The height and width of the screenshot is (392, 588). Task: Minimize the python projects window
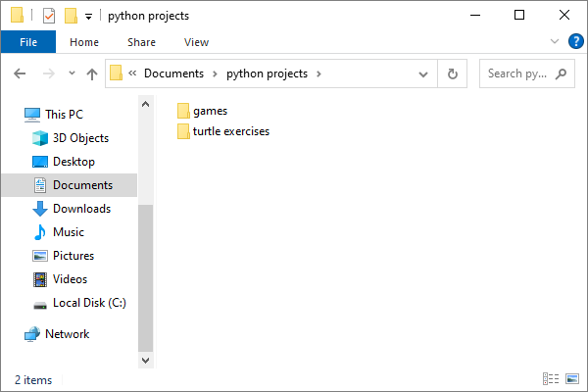coord(475,16)
